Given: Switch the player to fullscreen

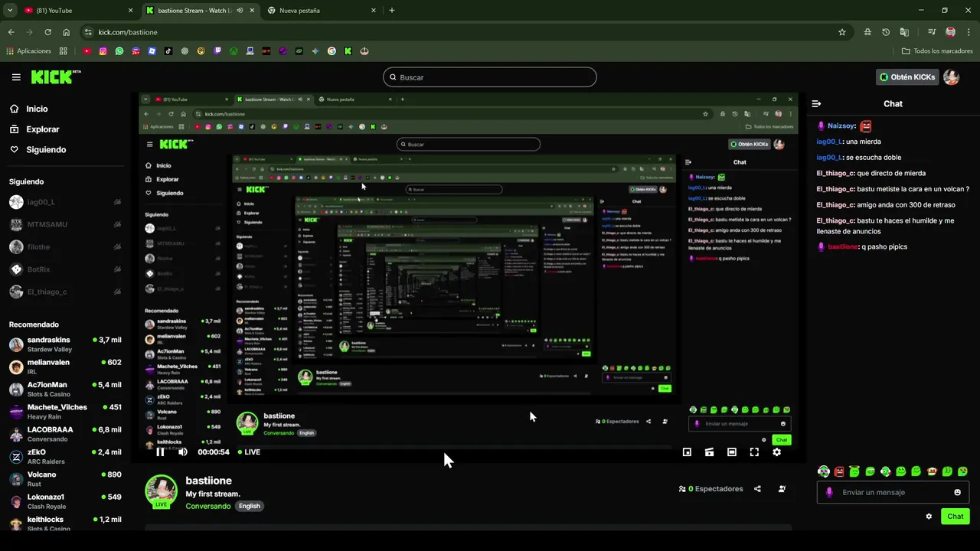Looking at the screenshot, I should pos(754,452).
